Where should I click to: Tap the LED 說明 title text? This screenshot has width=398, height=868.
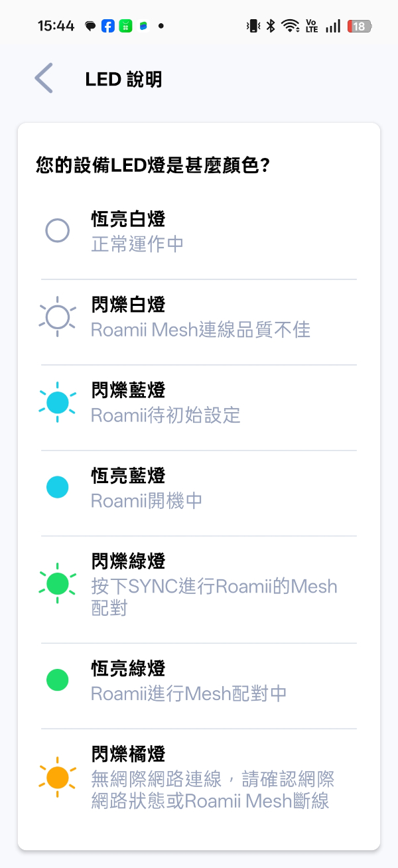tap(123, 80)
